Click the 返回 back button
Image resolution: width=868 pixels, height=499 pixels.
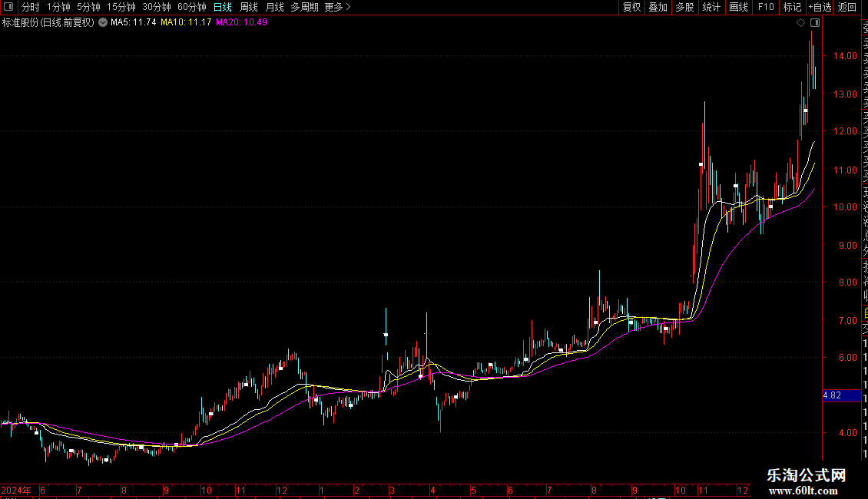(847, 7)
